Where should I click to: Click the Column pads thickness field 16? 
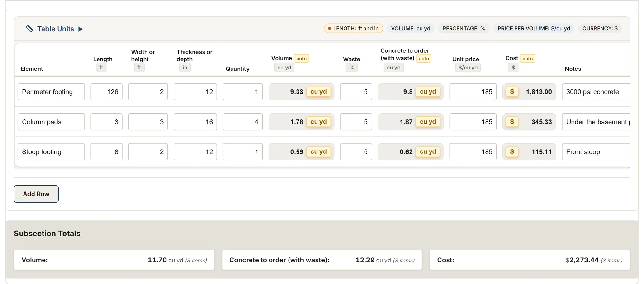coord(195,122)
